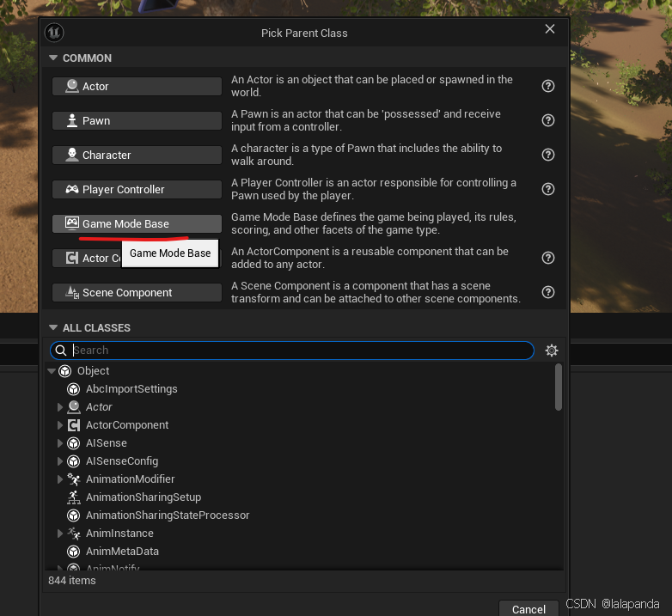This screenshot has width=672, height=616.
Task: Click the ActorComponent tree row icon
Action: click(74, 425)
